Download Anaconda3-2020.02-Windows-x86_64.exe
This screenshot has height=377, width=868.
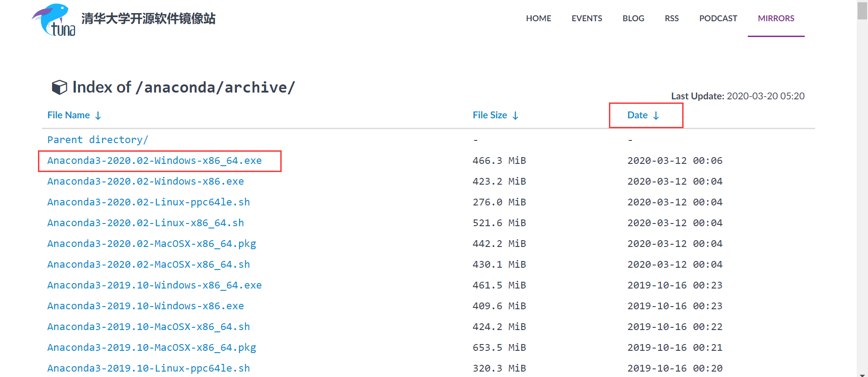pyautogui.click(x=155, y=161)
